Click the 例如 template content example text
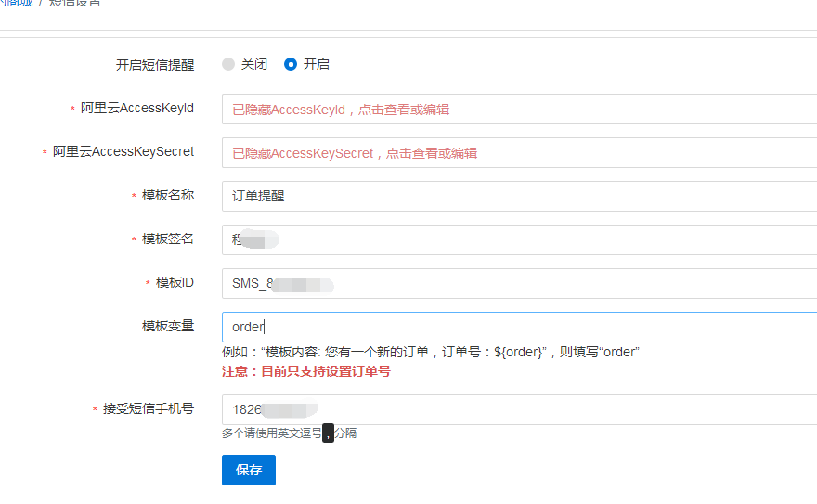The width and height of the screenshot is (817, 504). [x=430, y=352]
